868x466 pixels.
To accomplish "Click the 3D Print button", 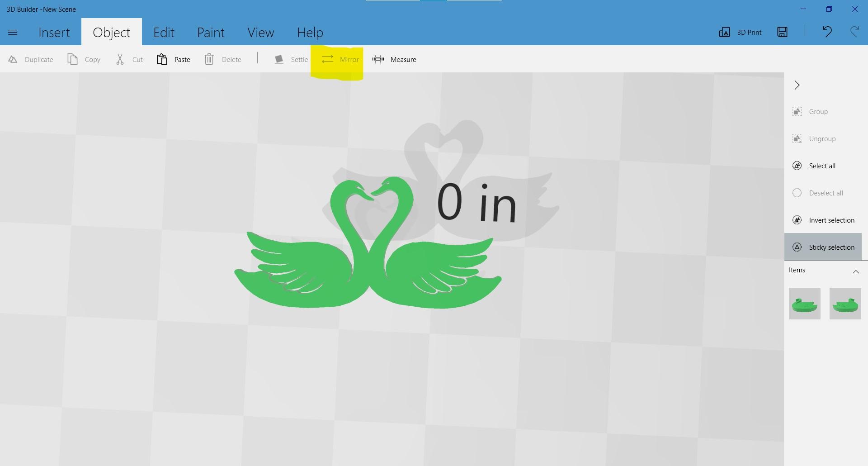I will [740, 32].
